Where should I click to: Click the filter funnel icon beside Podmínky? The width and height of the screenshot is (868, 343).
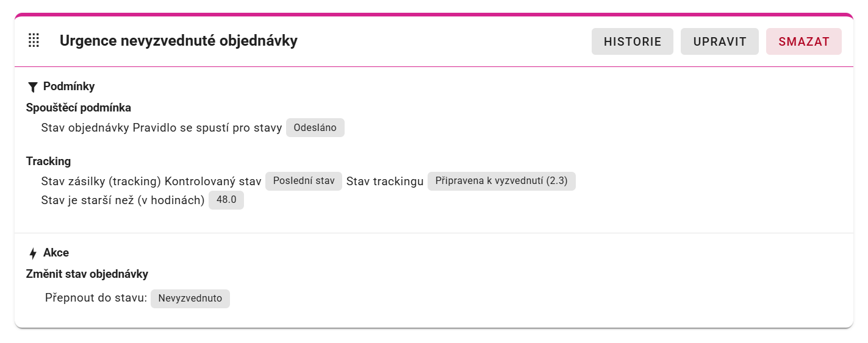(x=33, y=87)
